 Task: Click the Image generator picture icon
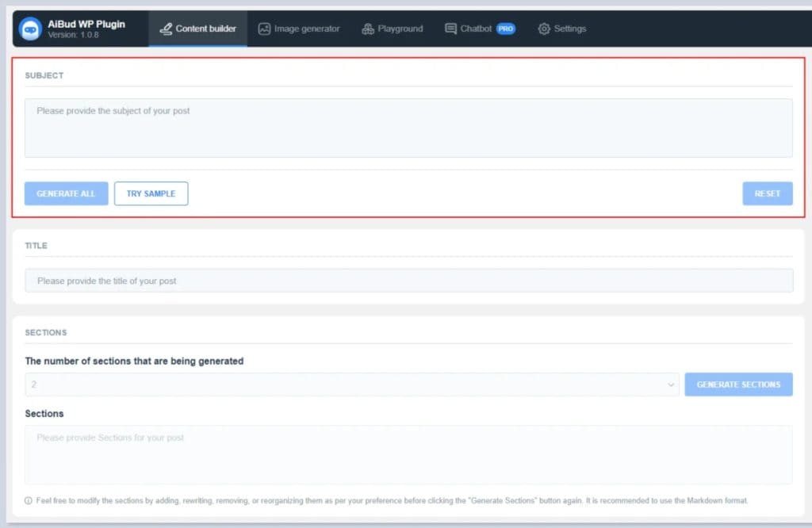point(264,29)
